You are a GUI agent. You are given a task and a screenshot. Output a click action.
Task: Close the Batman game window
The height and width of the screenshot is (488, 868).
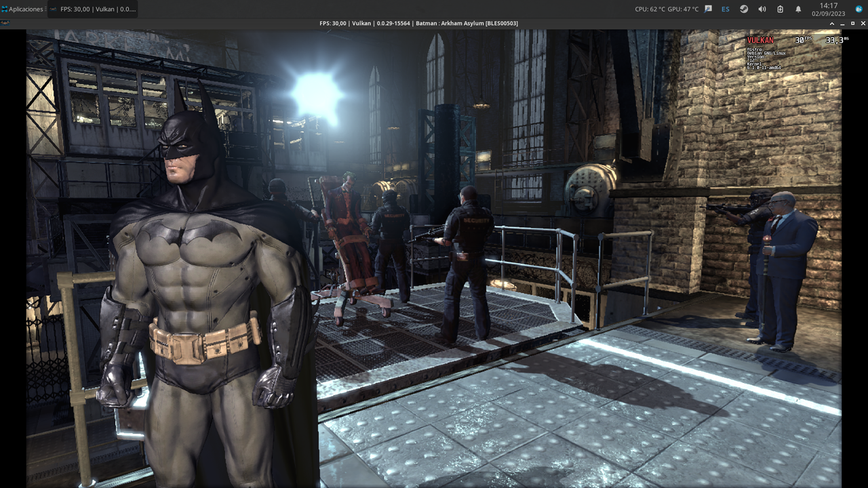pyautogui.click(x=863, y=23)
